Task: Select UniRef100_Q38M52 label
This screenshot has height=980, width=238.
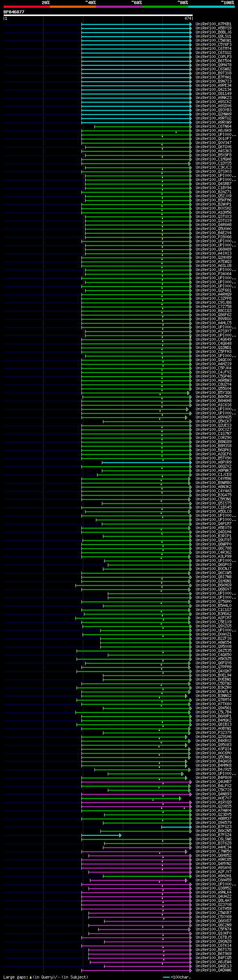Action: (213, 888)
